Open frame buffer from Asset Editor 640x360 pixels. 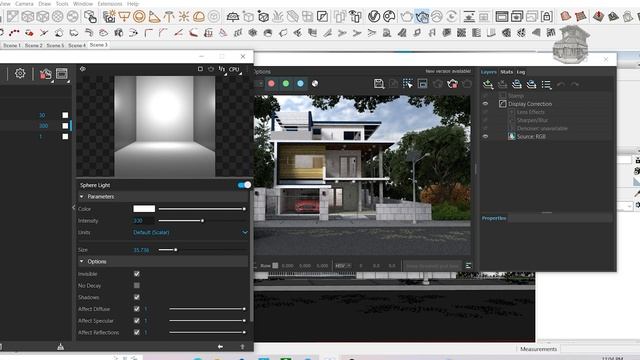(x=62, y=73)
